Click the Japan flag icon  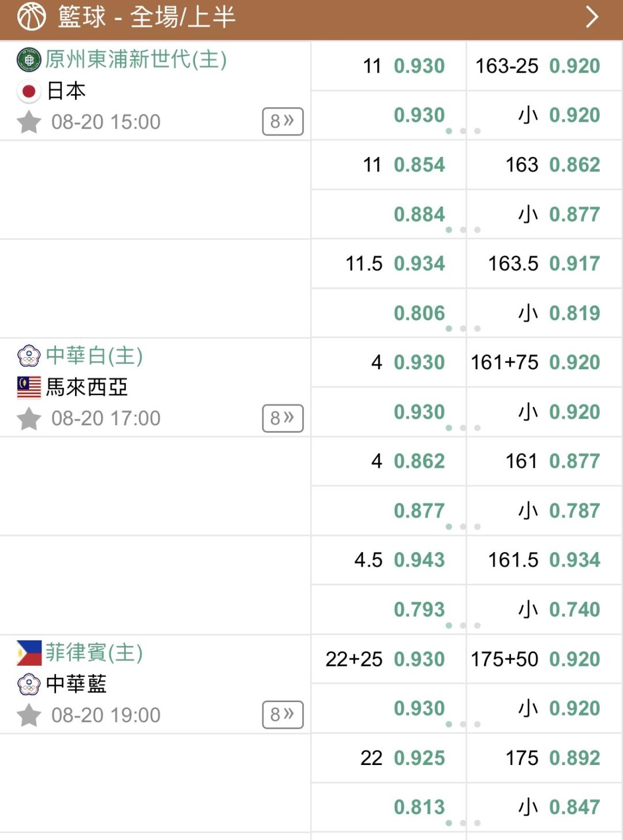pyautogui.click(x=29, y=91)
